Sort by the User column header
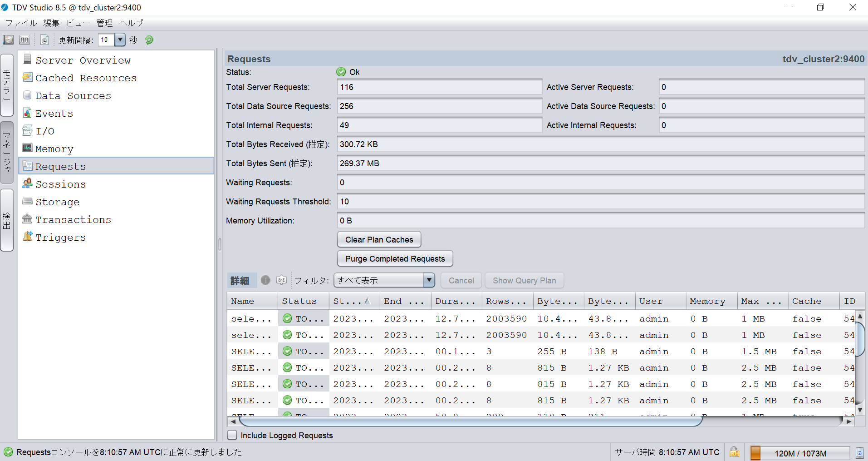 click(661, 301)
